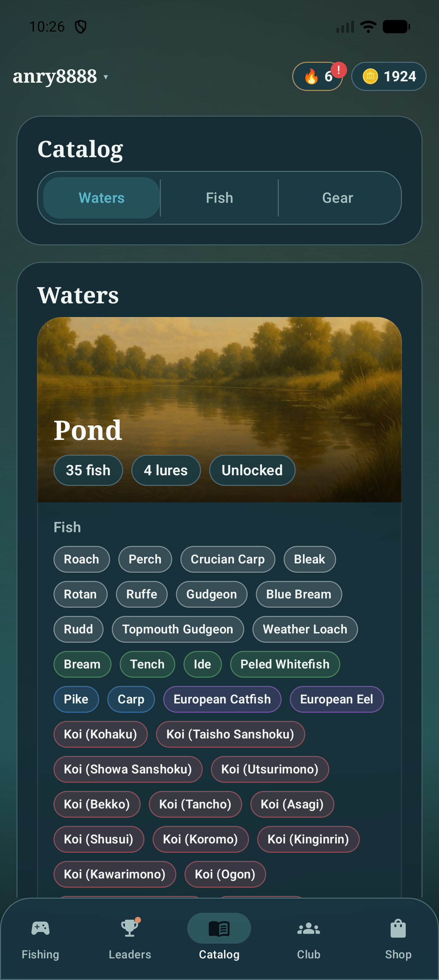The height and width of the screenshot is (980, 439).
Task: Select the European Eel fish chip
Action: tap(336, 699)
